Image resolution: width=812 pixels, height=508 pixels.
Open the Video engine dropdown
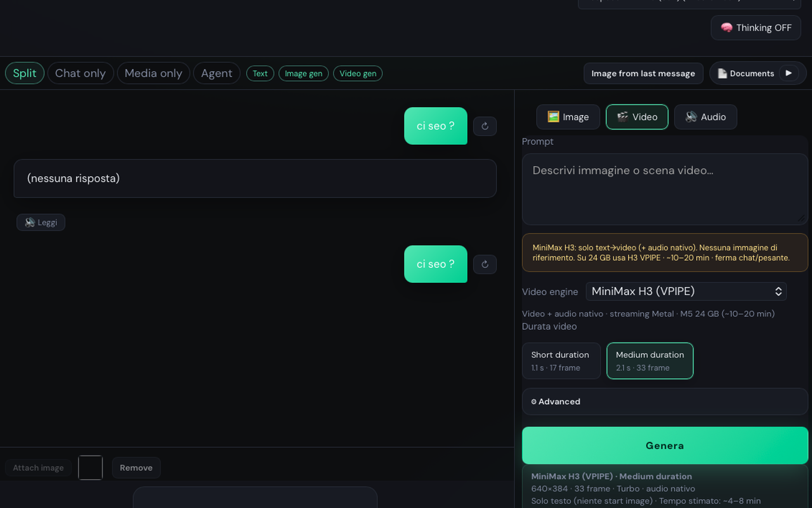(686, 291)
